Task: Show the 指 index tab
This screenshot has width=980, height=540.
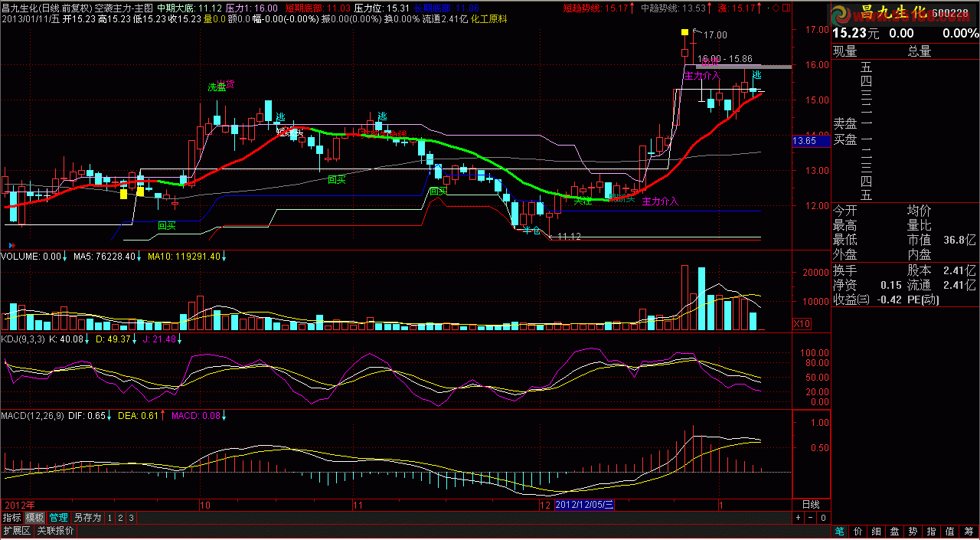Action: point(932,531)
